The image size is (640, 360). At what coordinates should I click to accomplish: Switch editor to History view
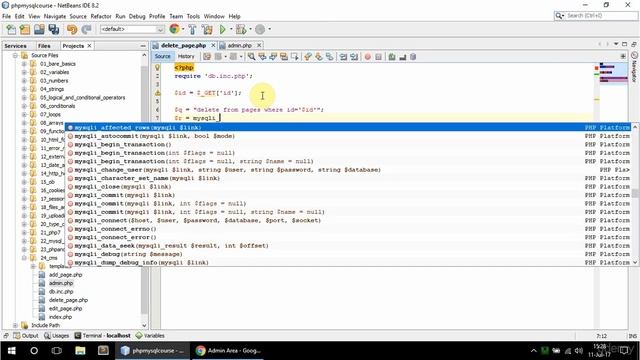coord(186,56)
